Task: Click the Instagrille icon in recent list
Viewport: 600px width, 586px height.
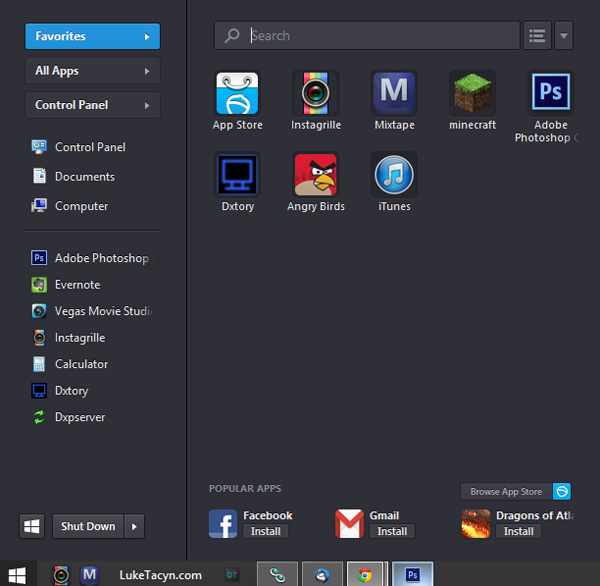Action: tap(39, 338)
